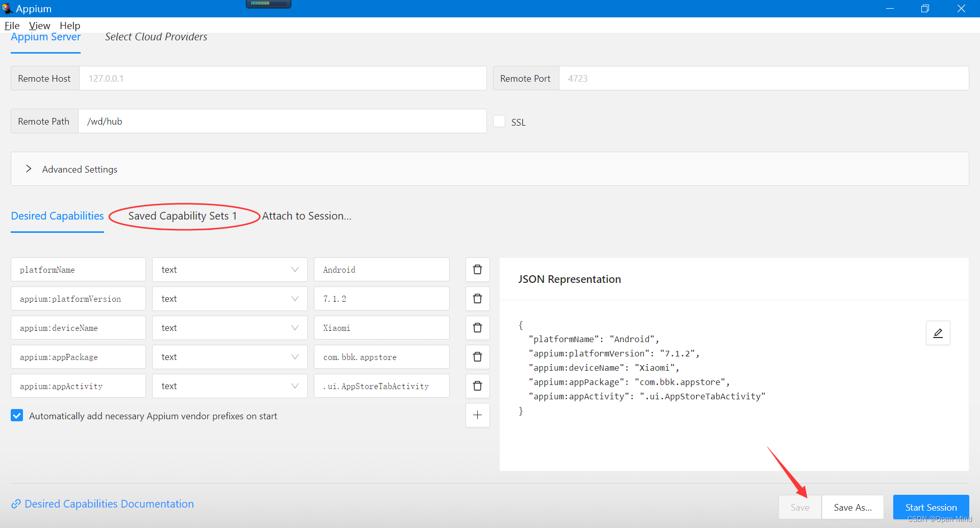
Task: Open the File menu
Action: (12, 26)
